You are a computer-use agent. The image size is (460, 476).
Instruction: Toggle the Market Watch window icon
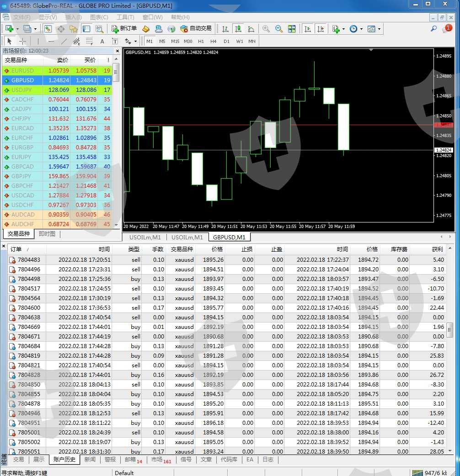coord(48,29)
